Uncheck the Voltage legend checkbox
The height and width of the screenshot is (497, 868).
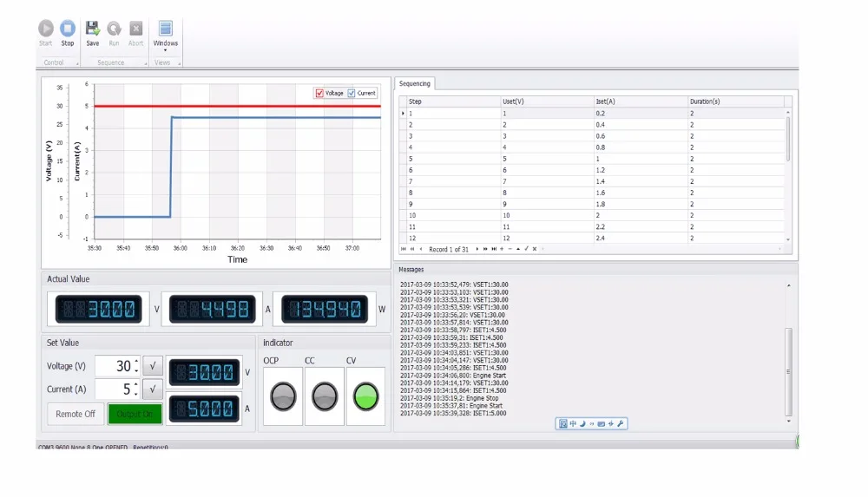click(319, 93)
